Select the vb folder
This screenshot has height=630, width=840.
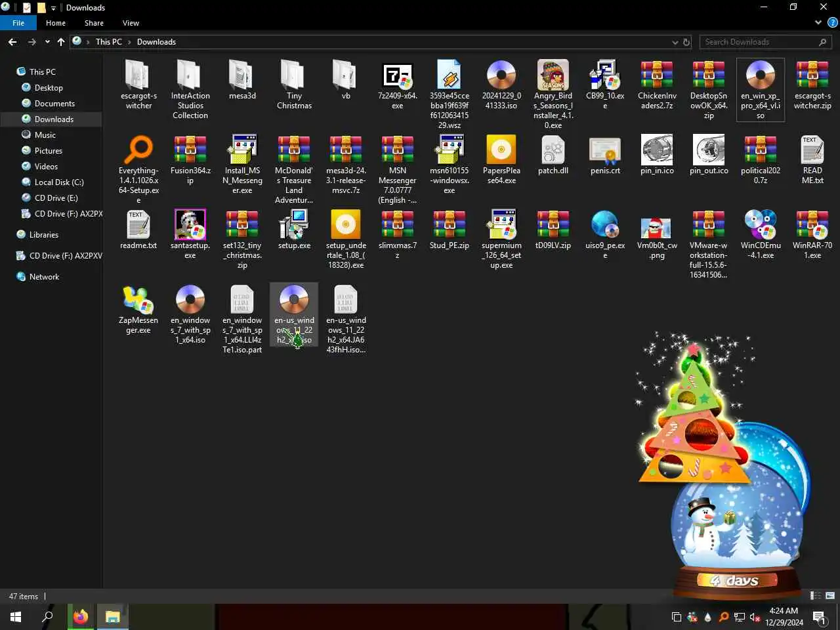point(346,79)
